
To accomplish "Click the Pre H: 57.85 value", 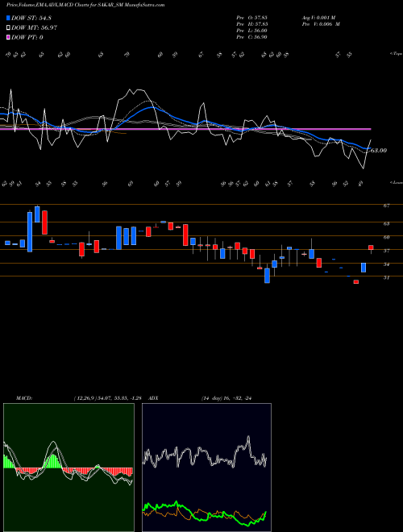I will (252, 24).
